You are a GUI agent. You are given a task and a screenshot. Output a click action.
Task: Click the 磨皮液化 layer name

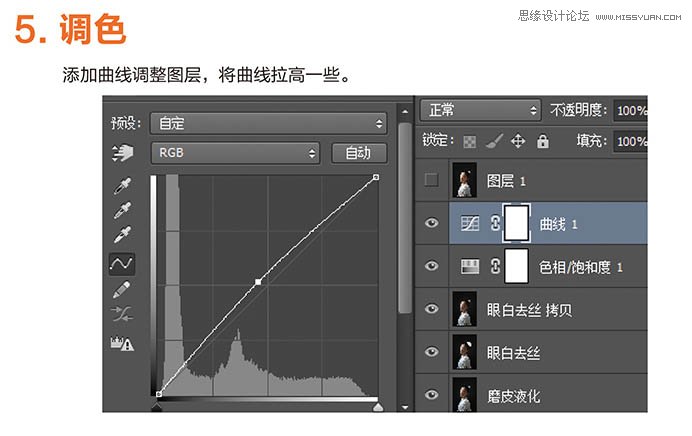coord(513,396)
